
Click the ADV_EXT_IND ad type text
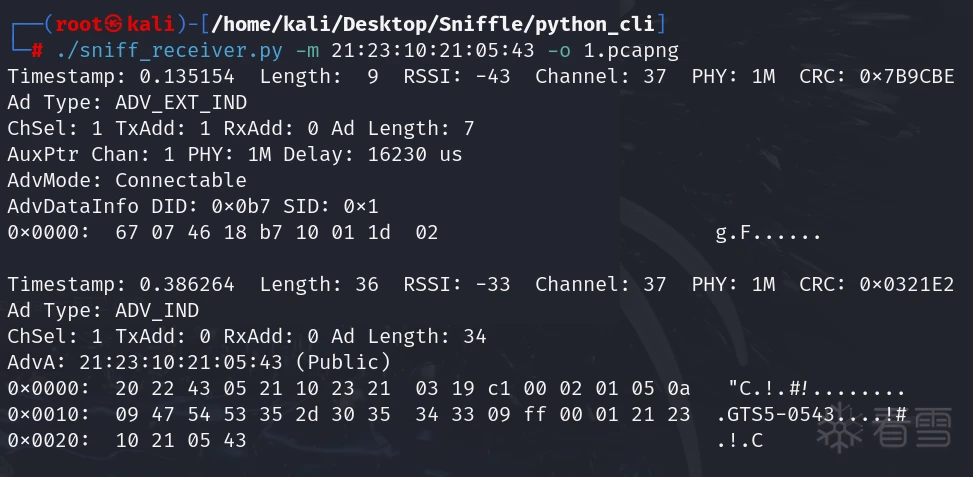coord(181,102)
